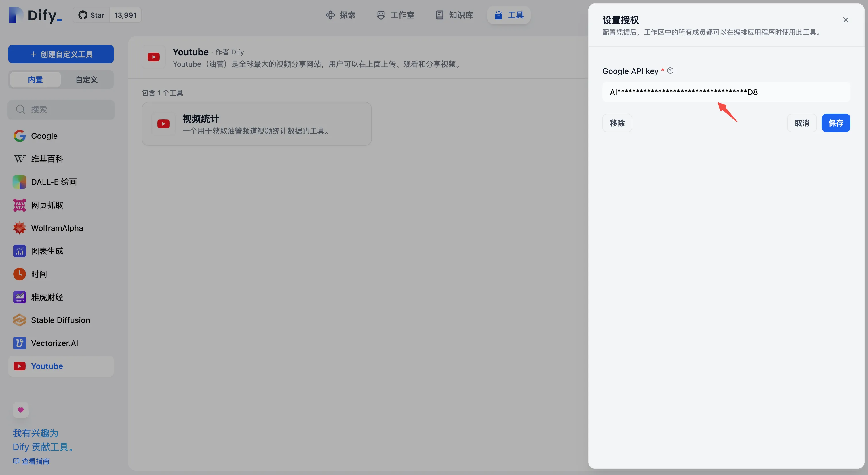The image size is (868, 475).
Task: Click the 图表生成 chart tool icon
Action: pos(19,251)
